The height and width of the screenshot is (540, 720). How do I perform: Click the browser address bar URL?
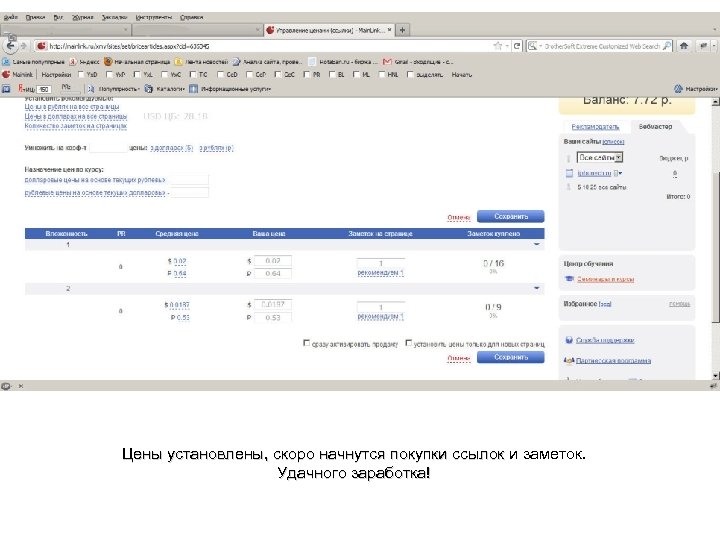129,46
